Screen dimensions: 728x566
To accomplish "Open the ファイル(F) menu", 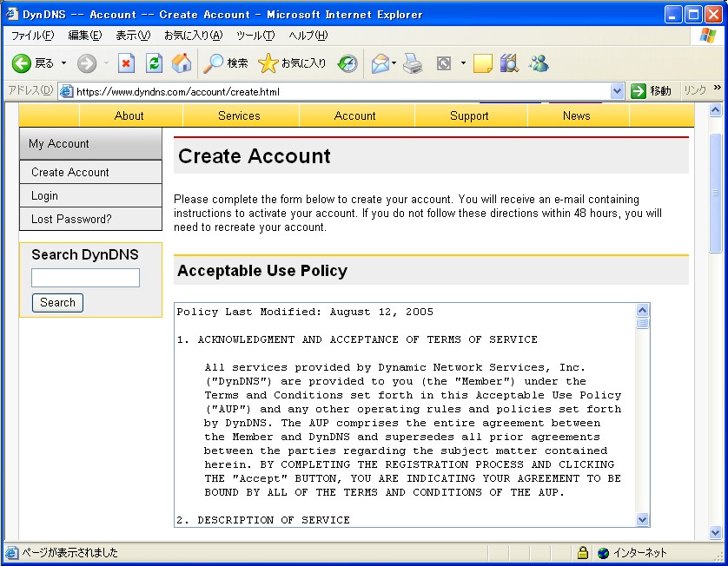I will click(32, 36).
